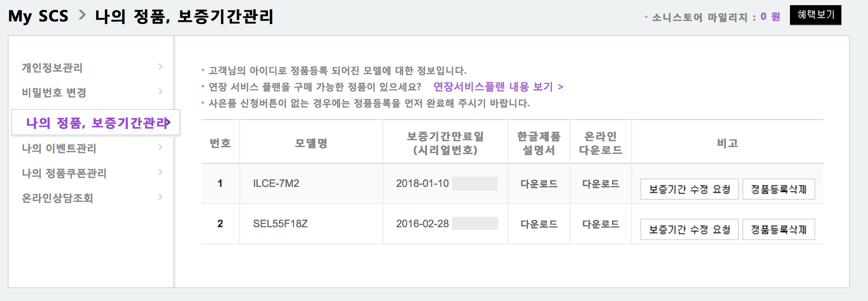Click chevron arrow beside 나의 정품쿠폰관리
This screenshot has height=301, width=868.
[160, 172]
